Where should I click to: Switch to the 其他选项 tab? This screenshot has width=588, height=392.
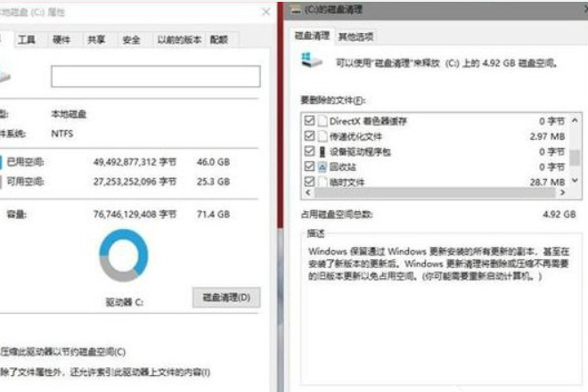(355, 37)
